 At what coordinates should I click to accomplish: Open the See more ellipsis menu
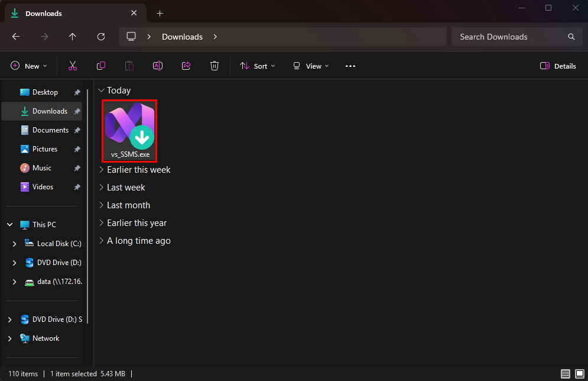350,66
